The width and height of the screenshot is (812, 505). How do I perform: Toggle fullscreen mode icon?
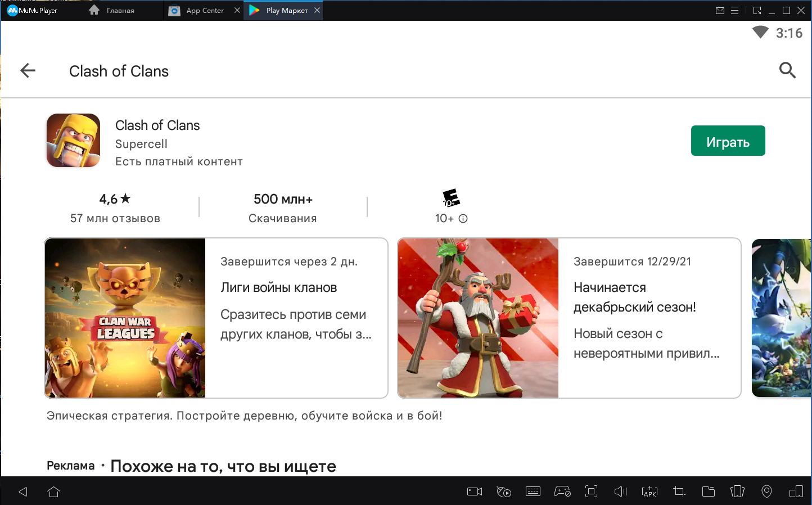coord(591,492)
